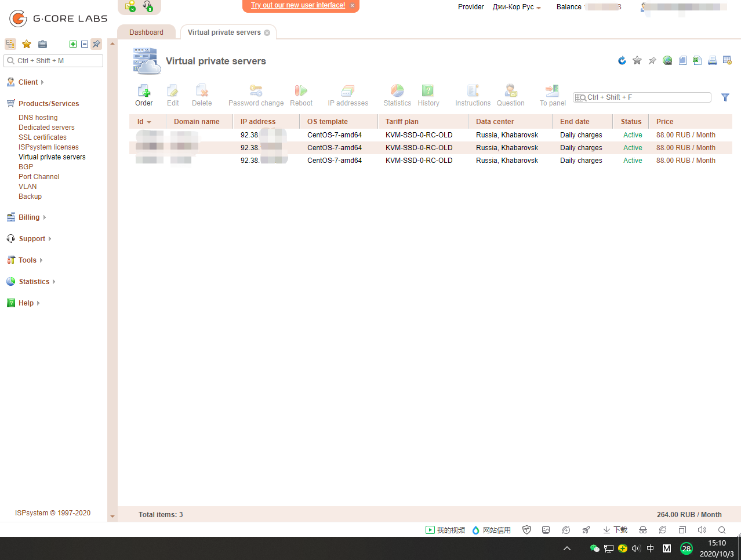Click the Question toolbar icon
Image resolution: width=741 pixels, height=560 pixels.
[x=510, y=91]
